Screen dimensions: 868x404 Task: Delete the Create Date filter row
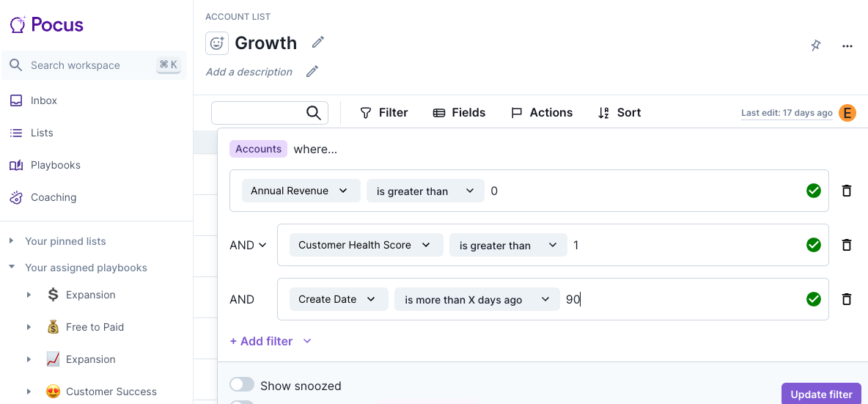tap(847, 299)
